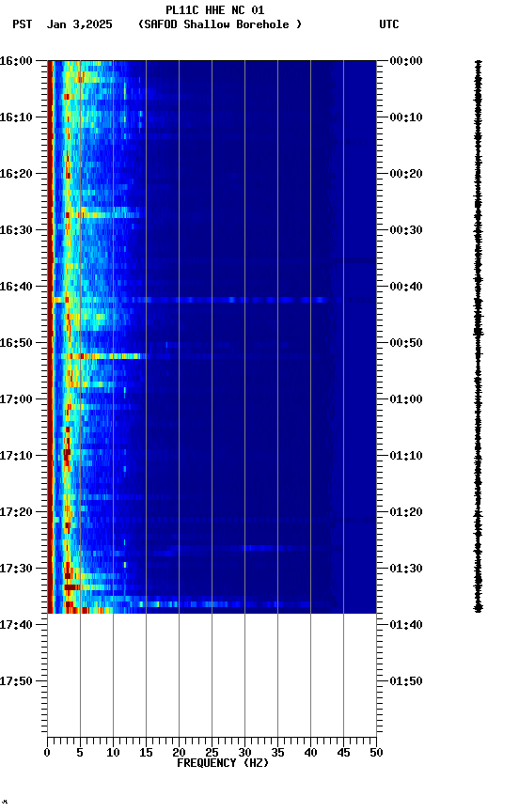Click the 5 Hz axis tick label

pyautogui.click(x=80, y=753)
